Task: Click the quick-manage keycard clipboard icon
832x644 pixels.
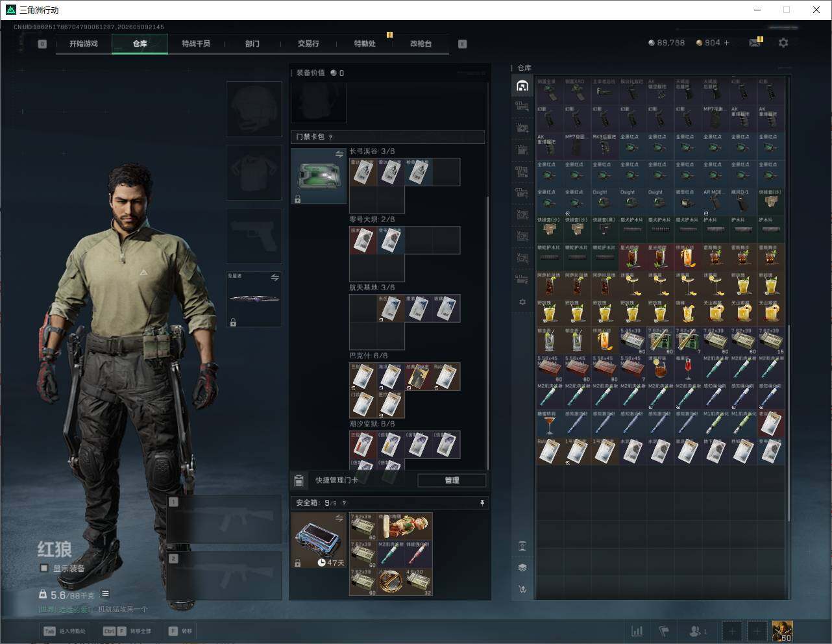Action: [x=299, y=480]
